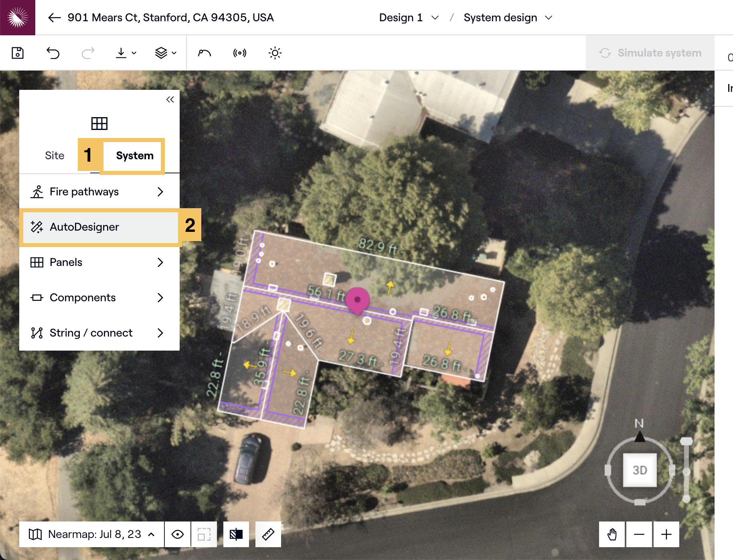Image resolution: width=733 pixels, height=560 pixels.
Task: Toggle the map overlay flag button
Action: tap(236, 534)
